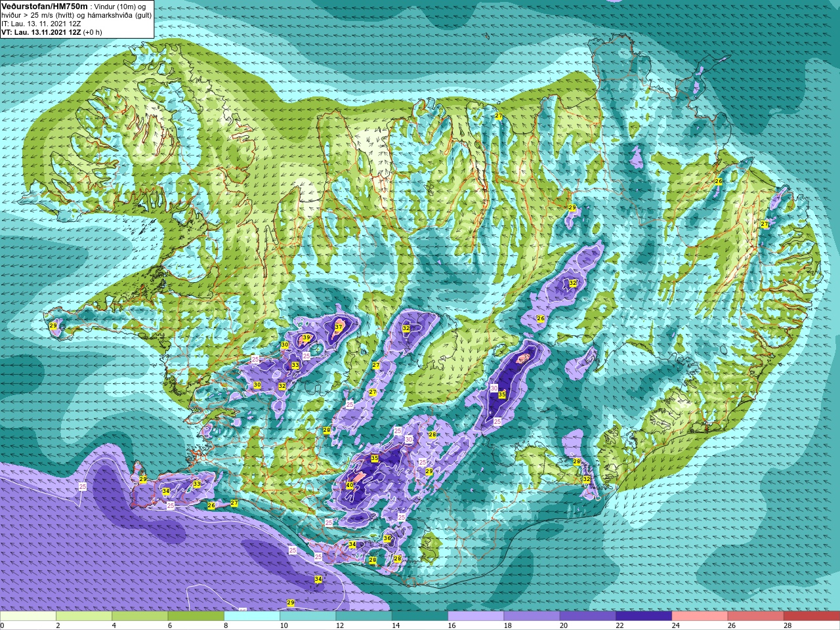This screenshot has width=840, height=630.
Task: Click the olive green 6–8 m/s legend swatch
Action: point(196,616)
